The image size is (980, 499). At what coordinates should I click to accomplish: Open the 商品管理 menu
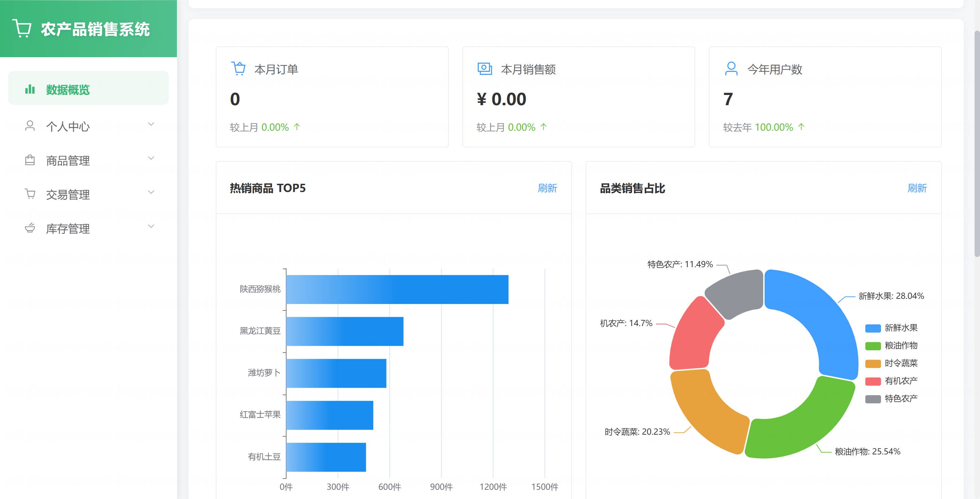point(88,160)
